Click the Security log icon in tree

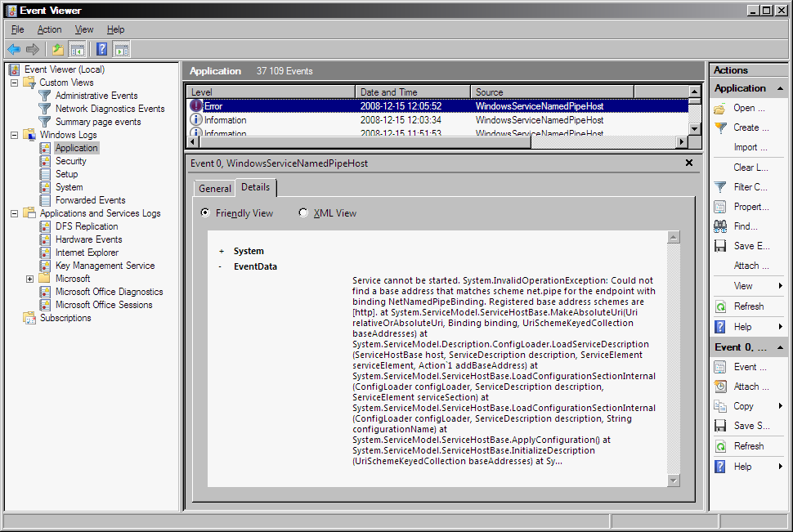point(45,161)
